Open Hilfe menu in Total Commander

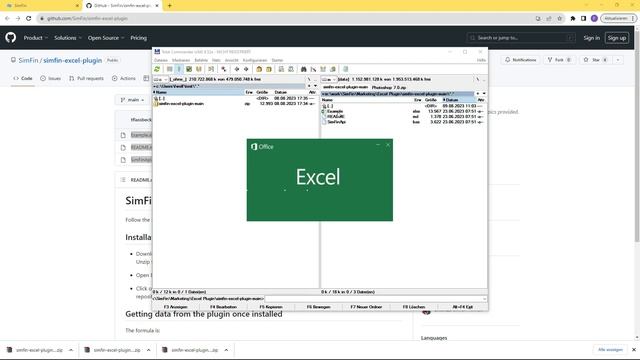pos(481,60)
